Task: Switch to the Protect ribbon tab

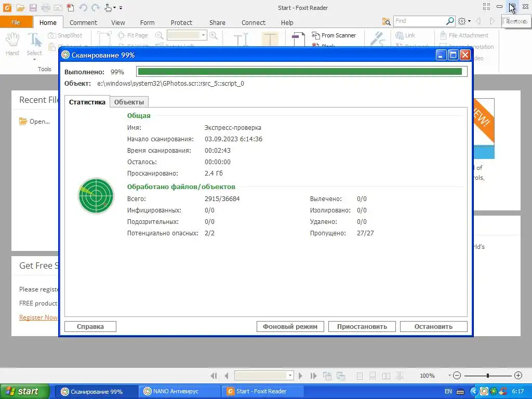Action: coord(181,23)
